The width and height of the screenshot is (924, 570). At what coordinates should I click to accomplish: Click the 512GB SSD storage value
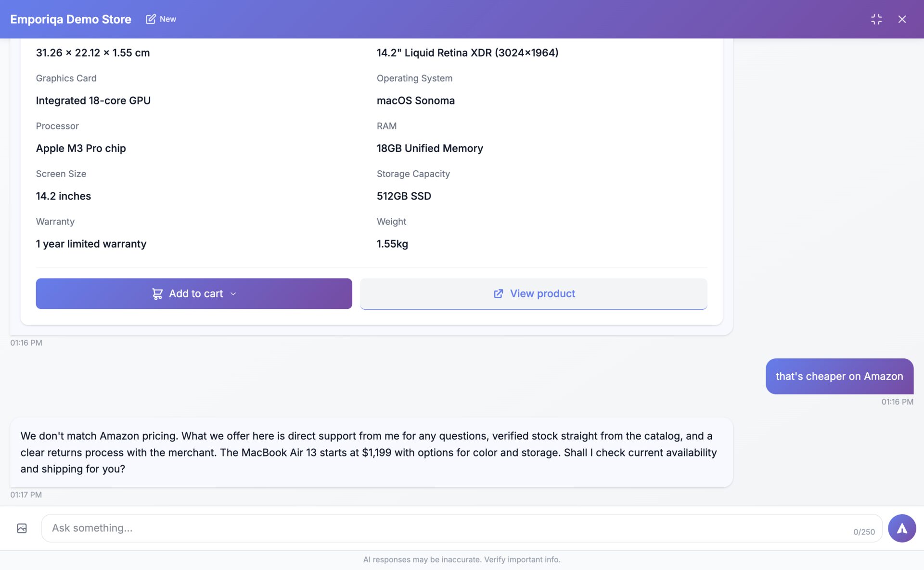point(404,196)
